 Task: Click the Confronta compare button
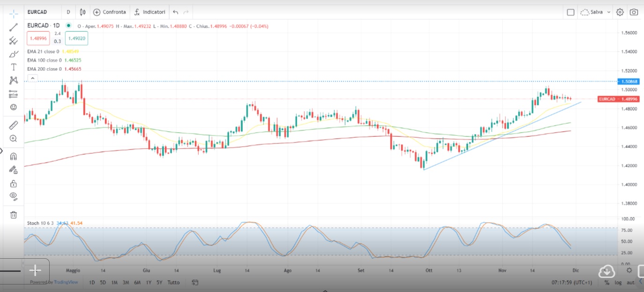110,12
